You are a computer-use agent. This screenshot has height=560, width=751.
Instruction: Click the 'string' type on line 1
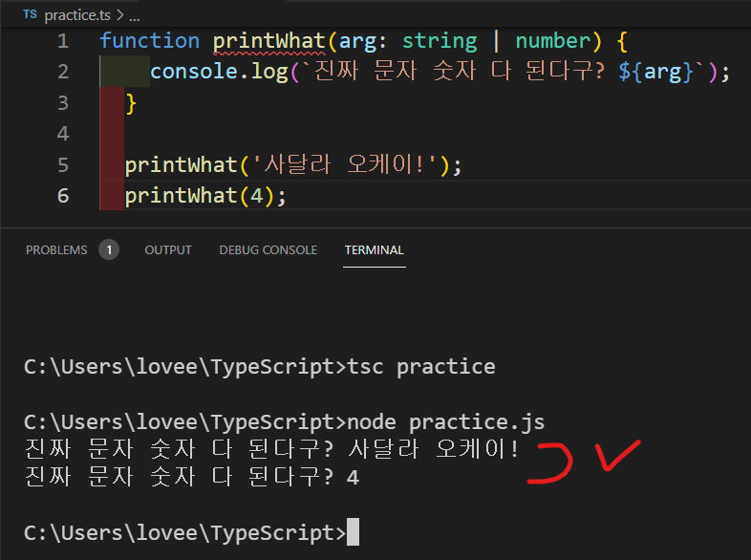click(x=440, y=42)
